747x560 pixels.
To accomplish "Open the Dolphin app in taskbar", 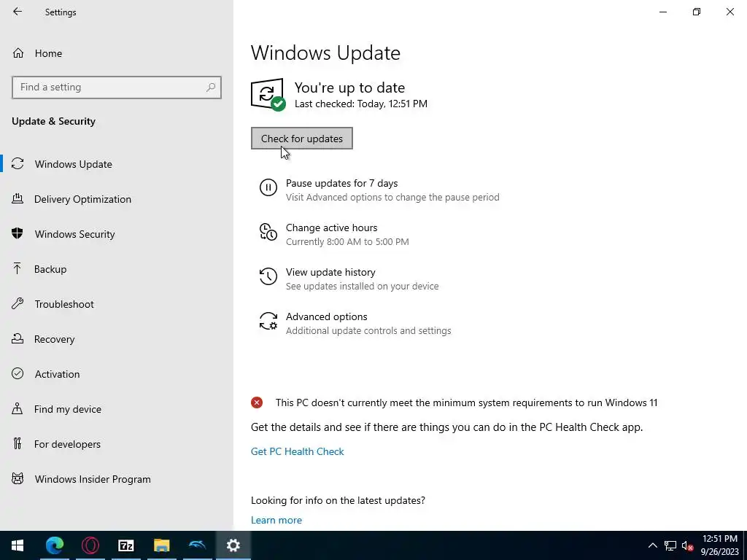I will 197,545.
